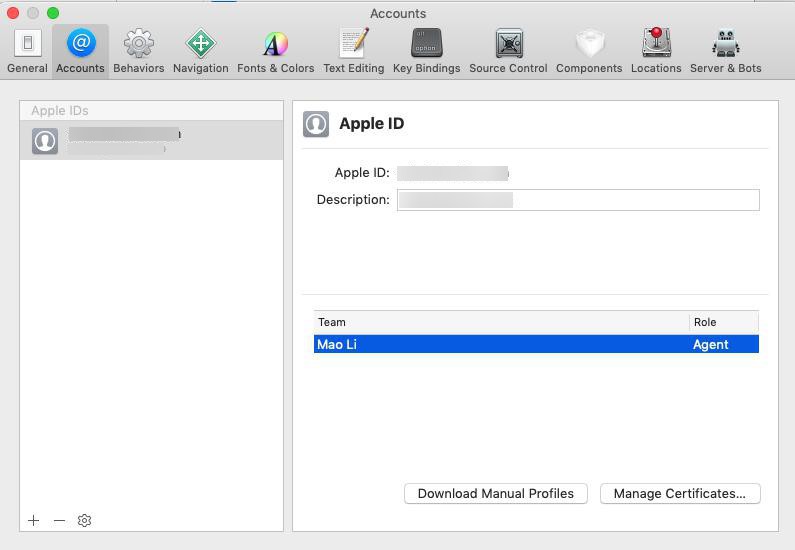Open the Components preferences pane

[589, 51]
